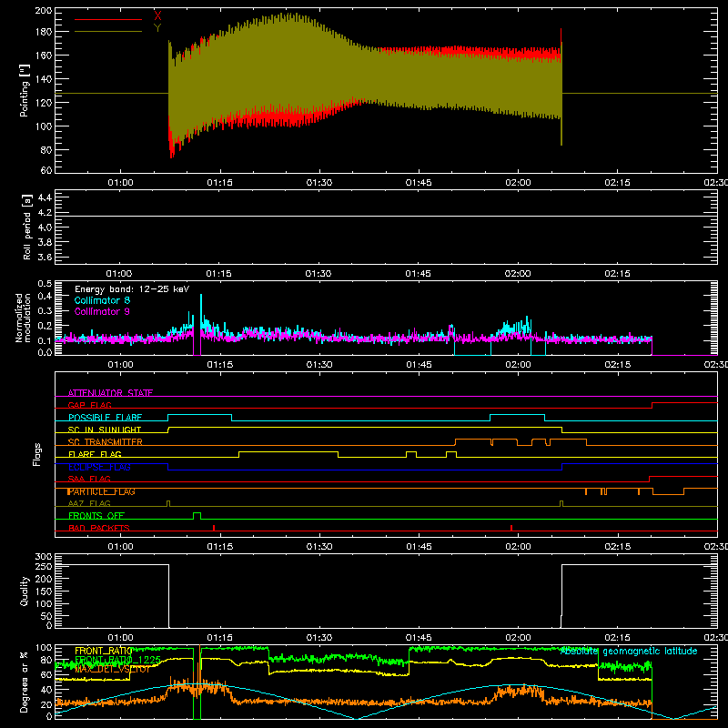
Task: Click the ATTENUATOR_STATE flag label
Action: (110, 393)
